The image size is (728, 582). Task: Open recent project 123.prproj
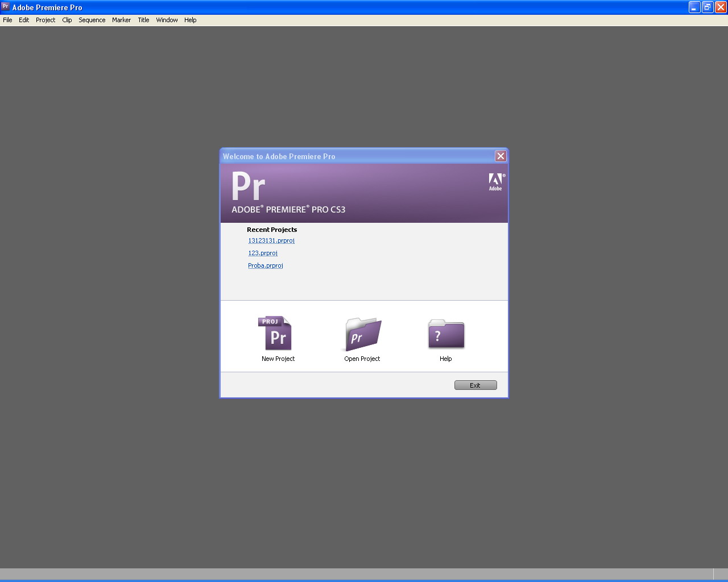coord(263,253)
